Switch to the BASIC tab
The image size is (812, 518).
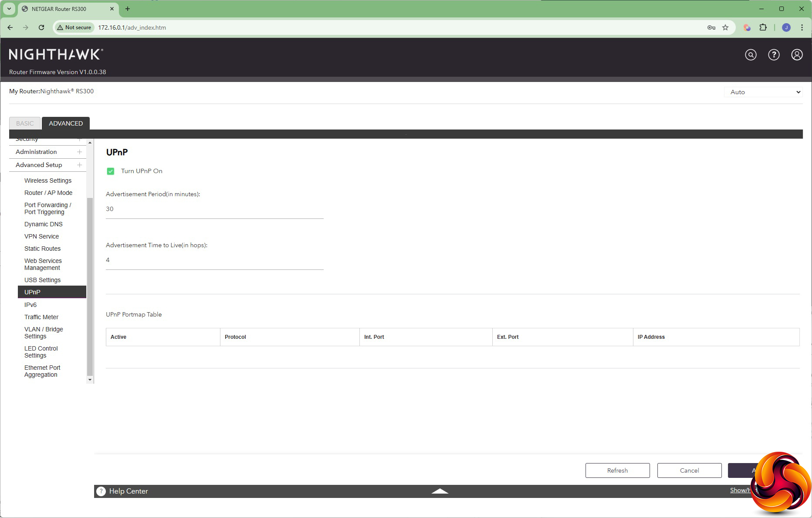[25, 123]
